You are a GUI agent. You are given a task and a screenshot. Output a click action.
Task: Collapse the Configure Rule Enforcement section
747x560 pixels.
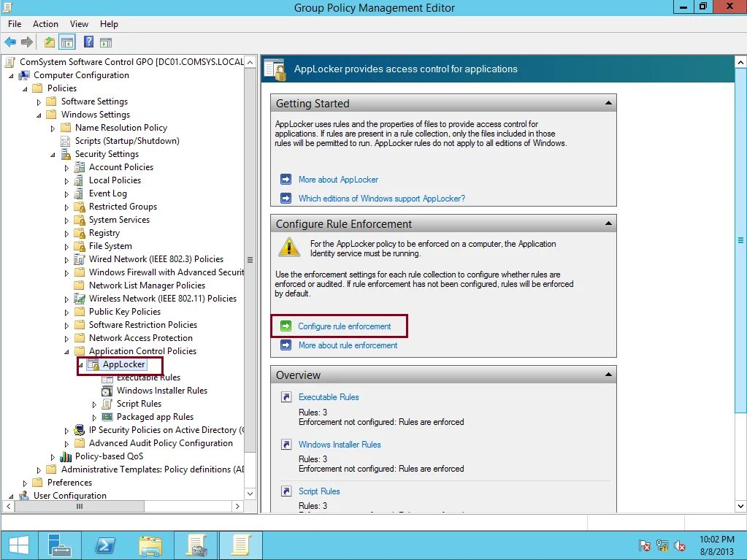point(608,223)
